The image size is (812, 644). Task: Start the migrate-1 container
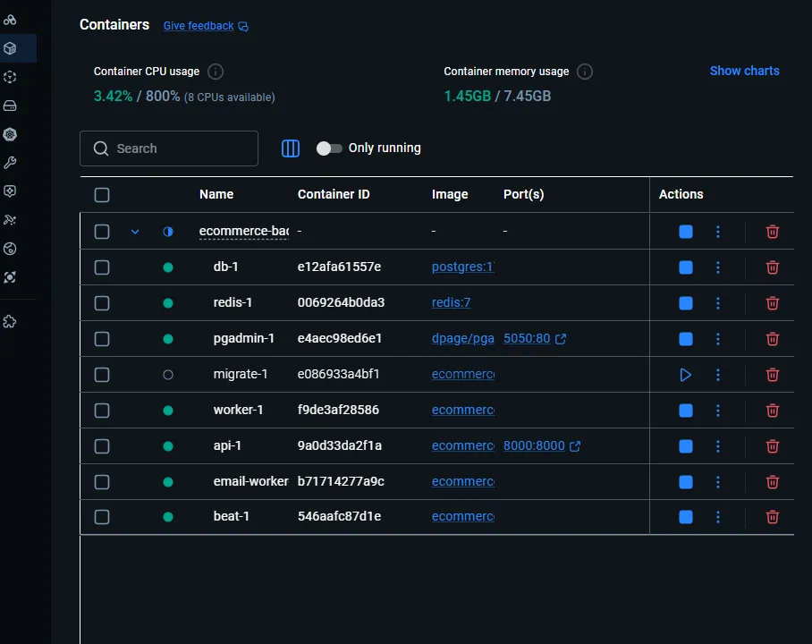pos(686,375)
